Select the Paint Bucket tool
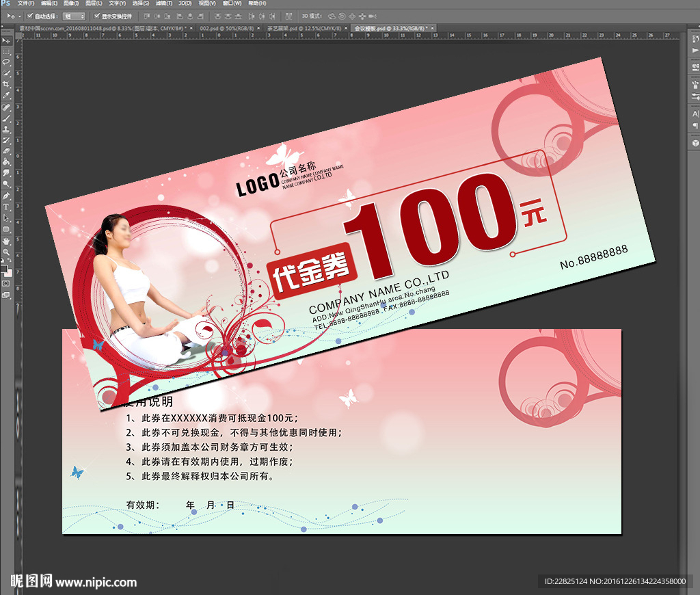 coord(6,162)
